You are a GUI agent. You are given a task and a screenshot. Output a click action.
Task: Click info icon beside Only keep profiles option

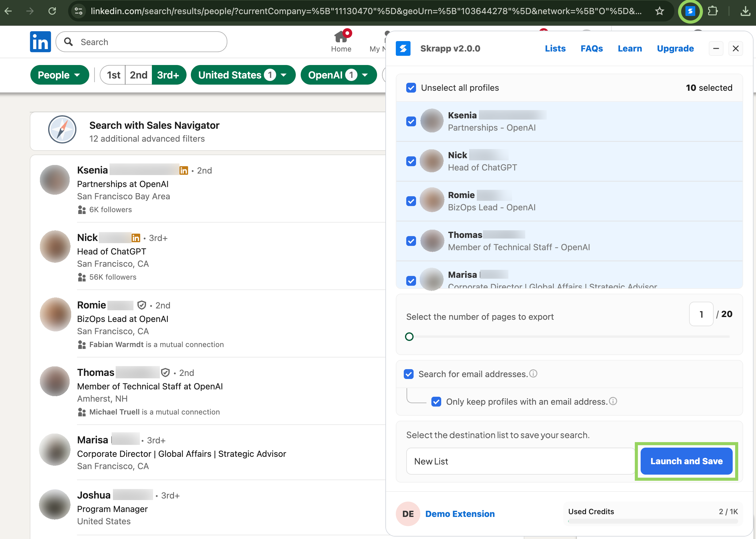(613, 401)
